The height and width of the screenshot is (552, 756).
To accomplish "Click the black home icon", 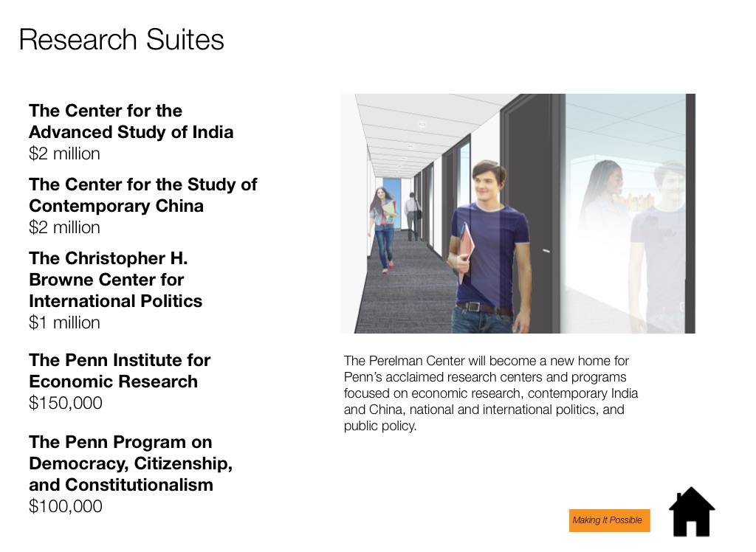I will pos(692,511).
